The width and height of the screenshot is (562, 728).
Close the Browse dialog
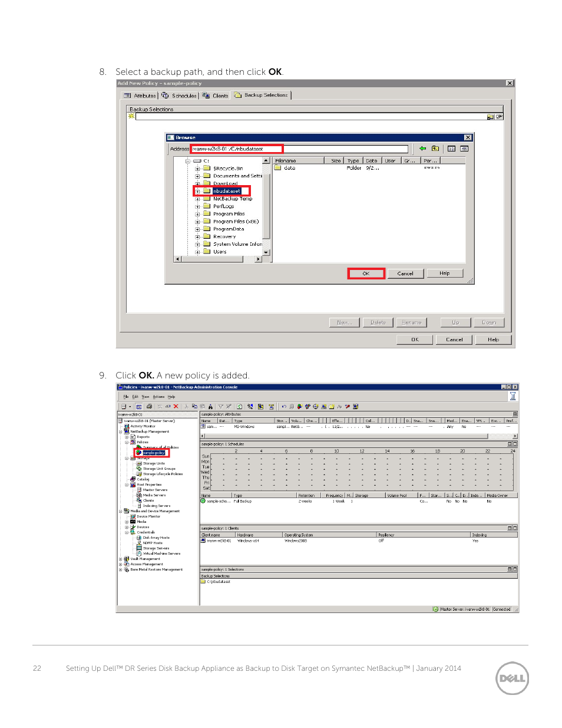click(468, 137)
